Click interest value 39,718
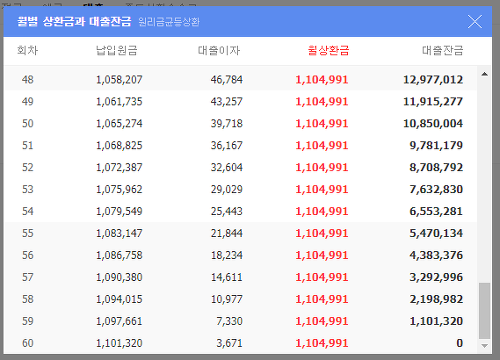The width and height of the screenshot is (500, 360). pyautogui.click(x=227, y=123)
